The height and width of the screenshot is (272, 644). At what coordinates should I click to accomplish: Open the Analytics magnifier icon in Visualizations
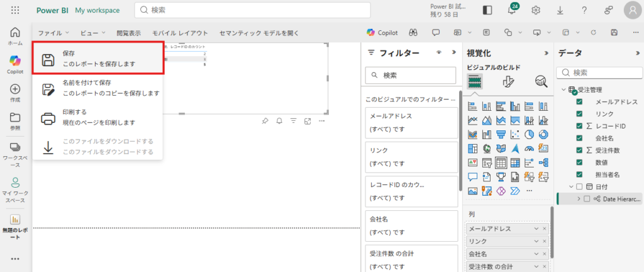tap(540, 81)
